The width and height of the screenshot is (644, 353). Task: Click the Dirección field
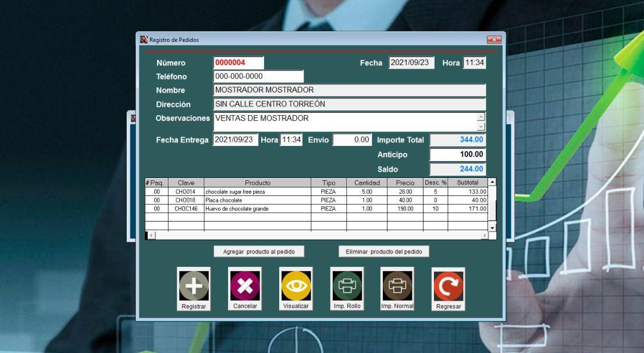(350, 104)
